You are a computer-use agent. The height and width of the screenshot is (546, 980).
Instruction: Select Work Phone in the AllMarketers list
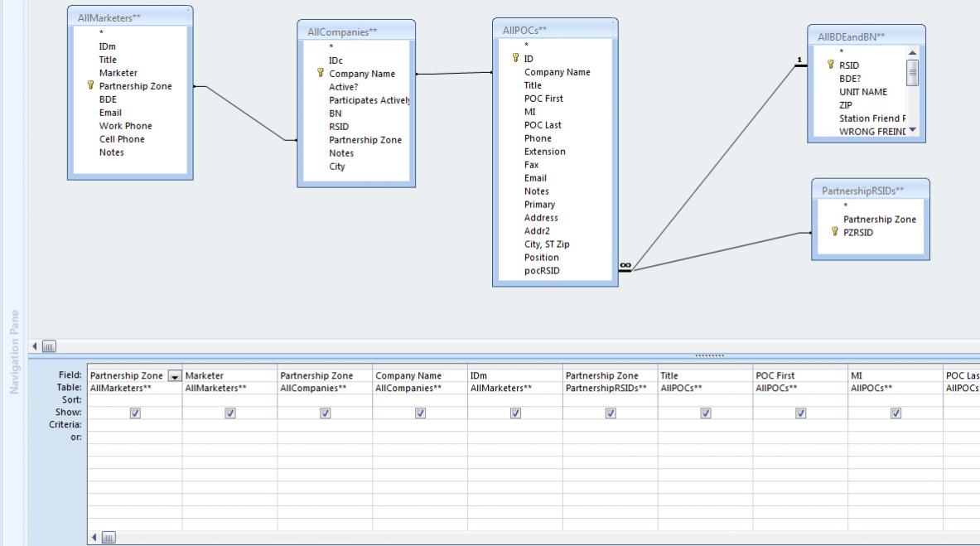coord(125,126)
